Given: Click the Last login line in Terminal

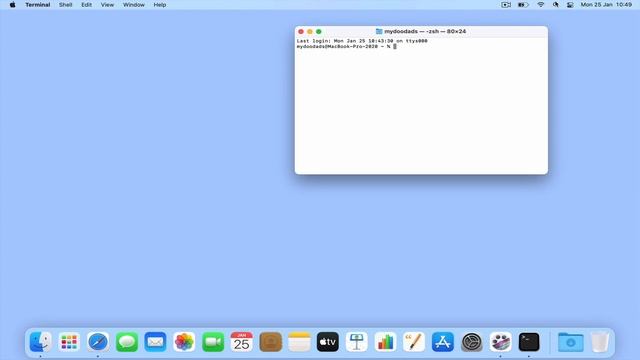Looking at the screenshot, I should pos(362,41).
